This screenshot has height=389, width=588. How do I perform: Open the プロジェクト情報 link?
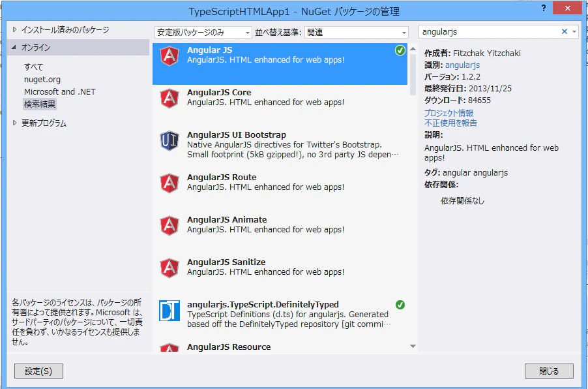[449, 113]
